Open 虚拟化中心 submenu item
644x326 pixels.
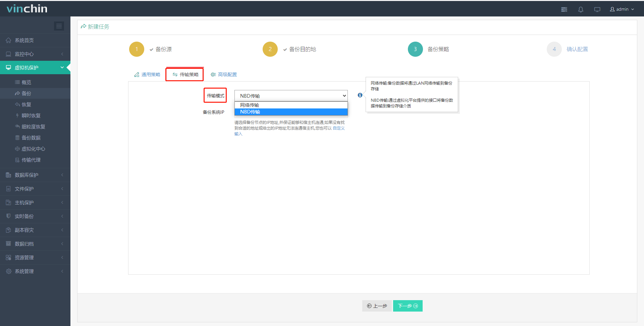(35, 149)
